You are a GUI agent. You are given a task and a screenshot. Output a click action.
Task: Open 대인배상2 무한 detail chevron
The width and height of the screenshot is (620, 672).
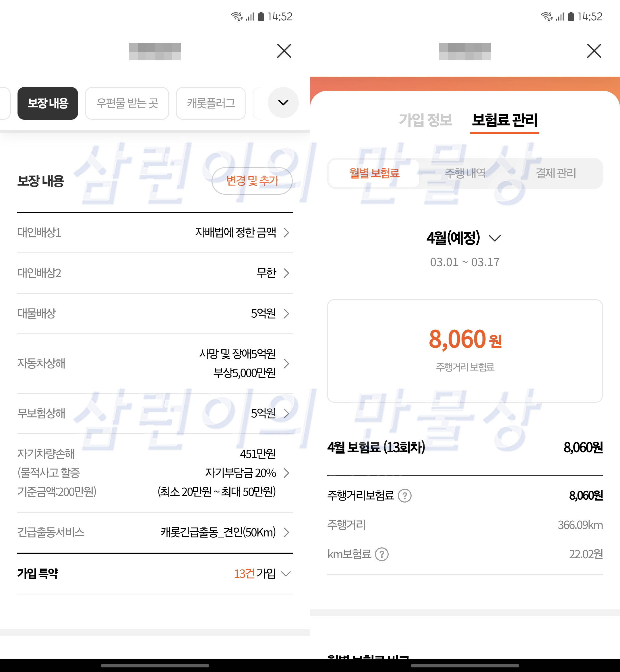point(286,273)
